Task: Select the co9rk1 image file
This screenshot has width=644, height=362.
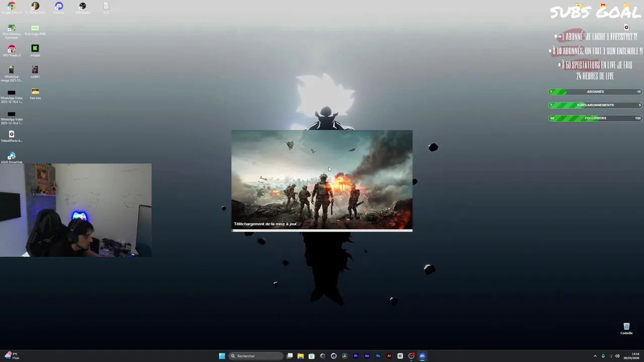Action: [35, 71]
